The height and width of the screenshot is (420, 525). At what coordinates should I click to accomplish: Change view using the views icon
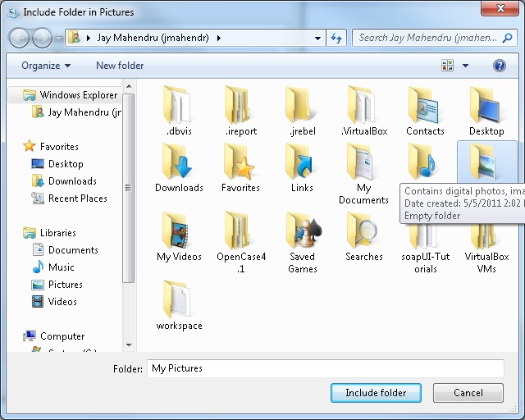[448, 66]
